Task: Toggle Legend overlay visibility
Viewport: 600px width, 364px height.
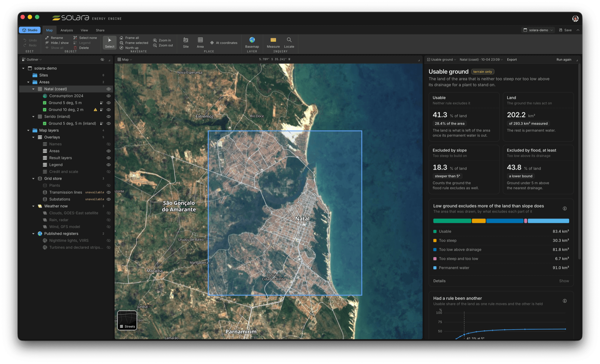Action: click(109, 165)
